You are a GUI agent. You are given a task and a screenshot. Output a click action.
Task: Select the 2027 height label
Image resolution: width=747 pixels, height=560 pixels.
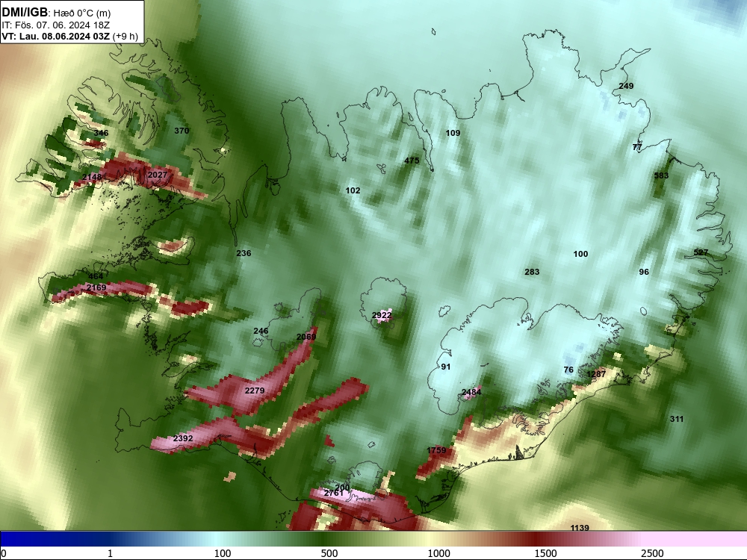tap(157, 175)
